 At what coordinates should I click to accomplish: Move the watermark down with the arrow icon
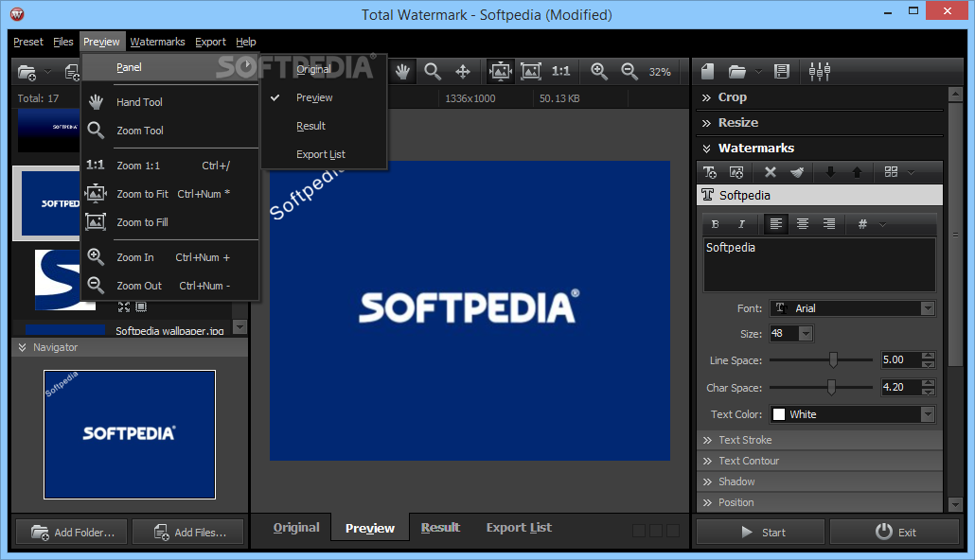pos(830,172)
